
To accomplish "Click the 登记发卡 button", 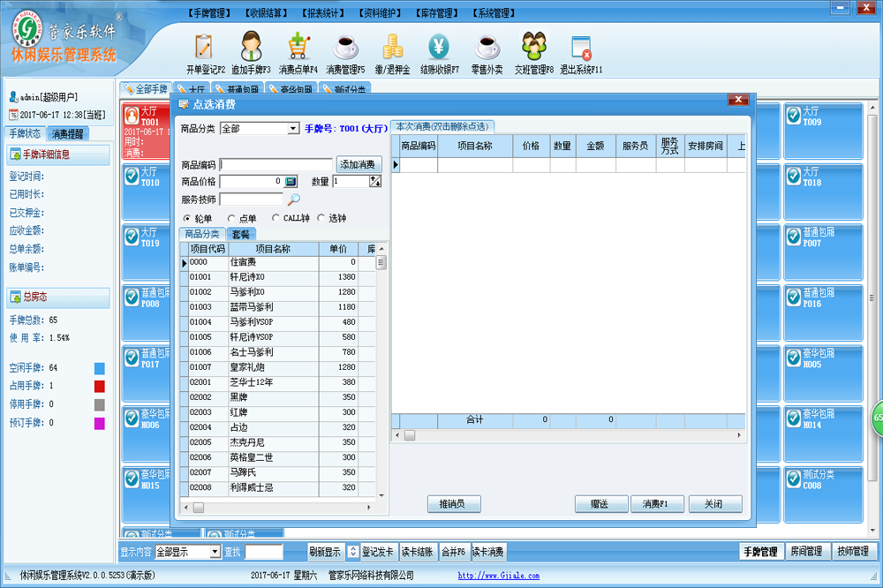I will 377,552.
